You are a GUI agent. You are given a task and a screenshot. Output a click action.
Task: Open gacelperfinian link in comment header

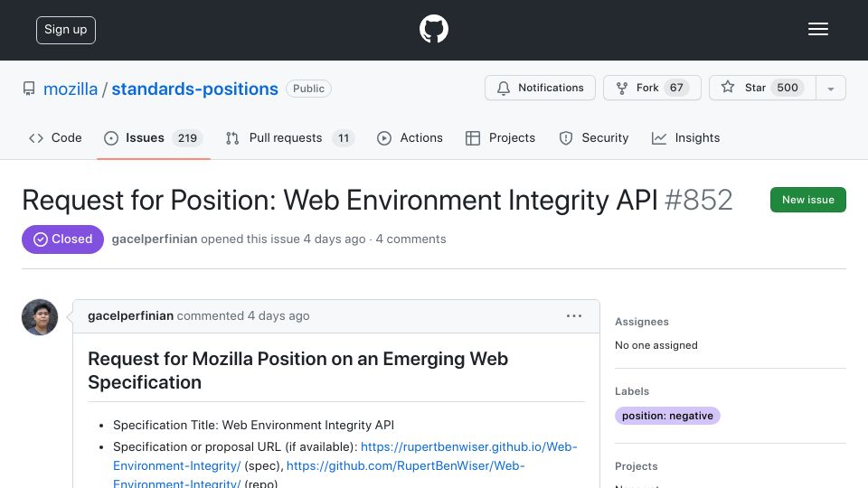coord(130,316)
